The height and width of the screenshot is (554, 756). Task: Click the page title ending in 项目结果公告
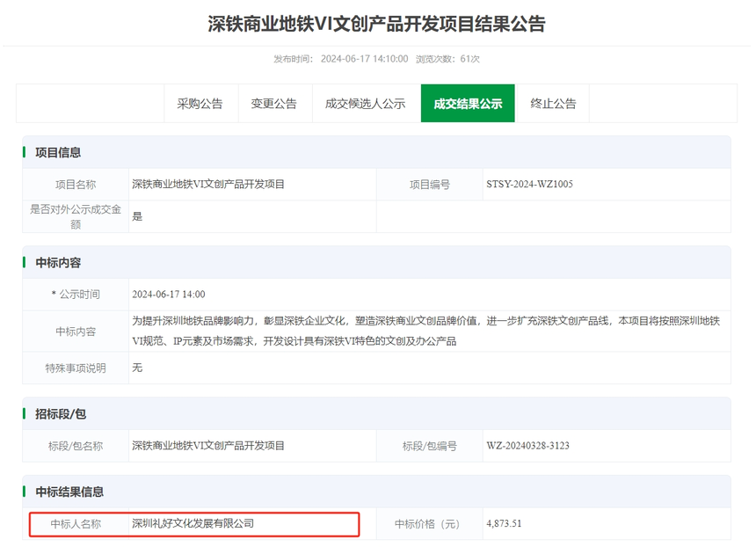point(376,24)
